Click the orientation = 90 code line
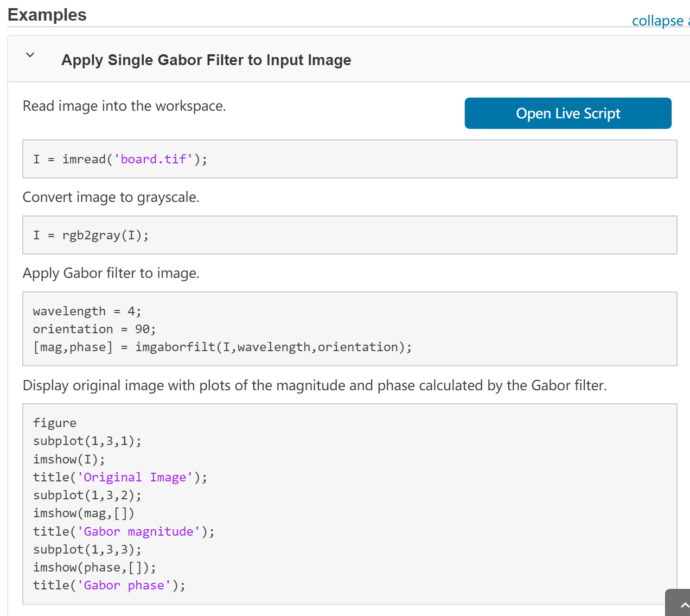 (x=94, y=329)
